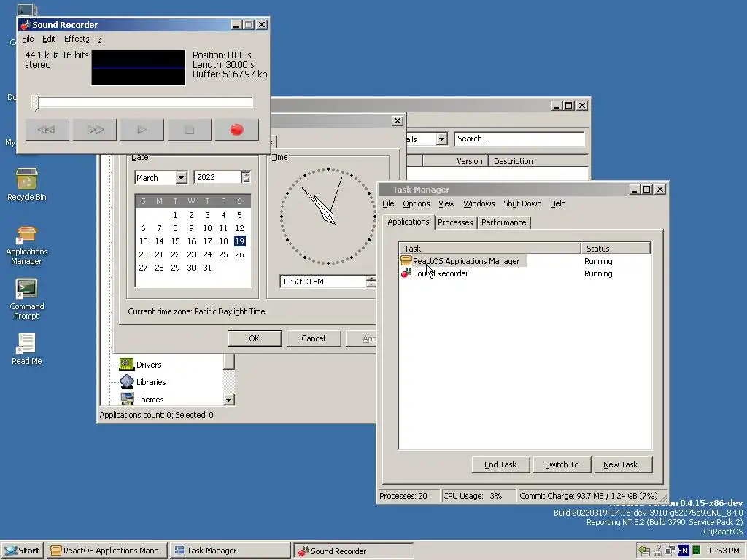Click the Status column header
The width and height of the screenshot is (747, 560).
pyautogui.click(x=616, y=248)
